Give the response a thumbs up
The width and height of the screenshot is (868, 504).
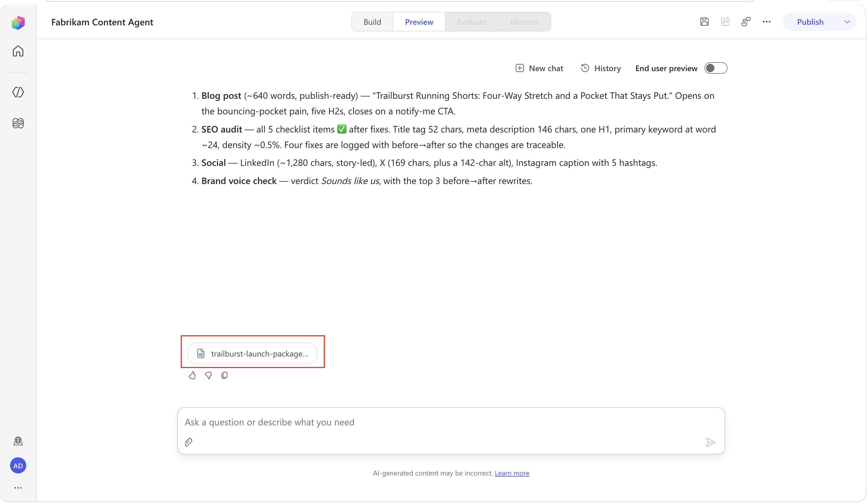[x=192, y=376]
